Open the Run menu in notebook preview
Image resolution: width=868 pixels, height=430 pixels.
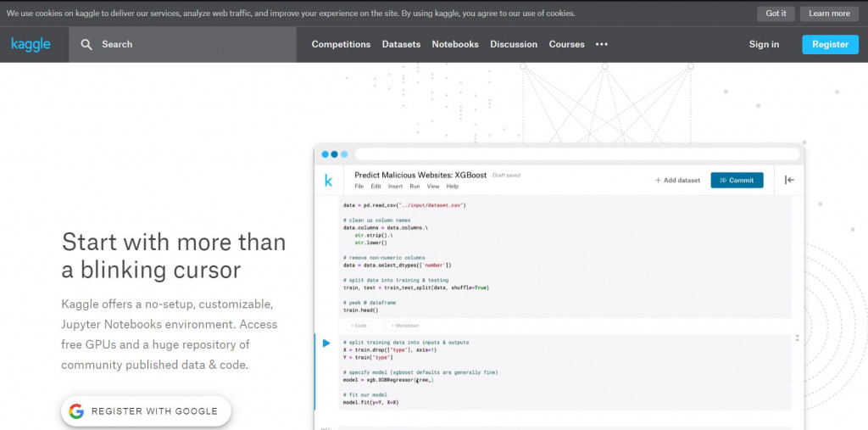point(415,187)
